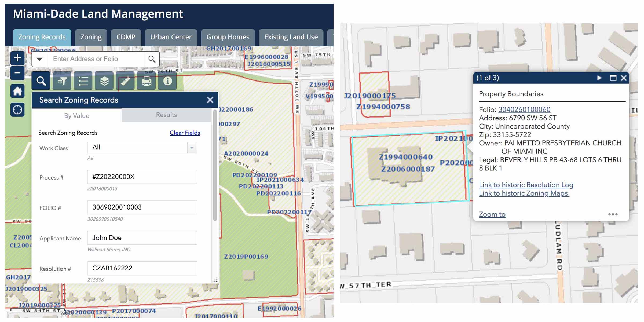Click the Miami-Dade Land Management title

tap(98, 14)
